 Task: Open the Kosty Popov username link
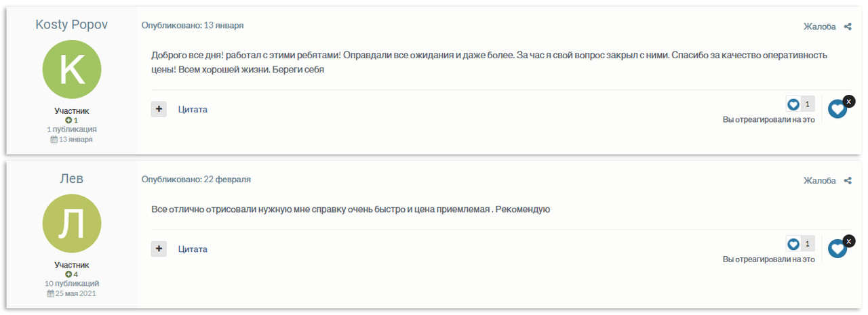pos(71,24)
